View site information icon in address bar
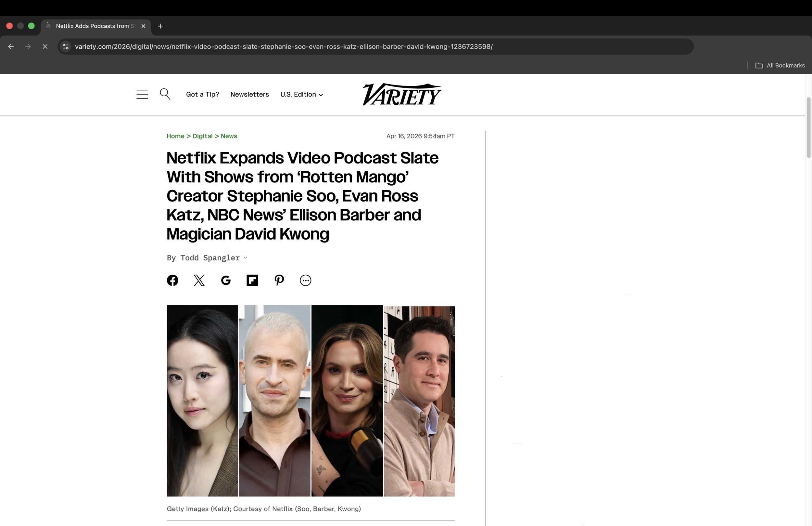 point(66,46)
